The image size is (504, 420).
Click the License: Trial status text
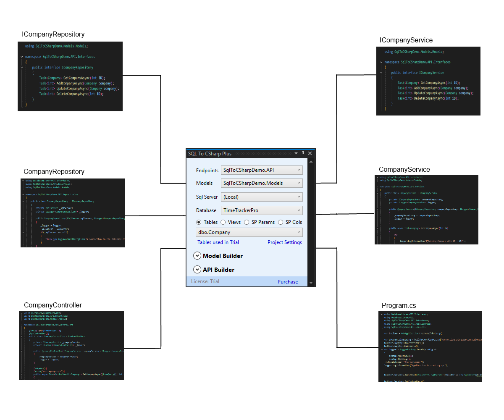(205, 281)
